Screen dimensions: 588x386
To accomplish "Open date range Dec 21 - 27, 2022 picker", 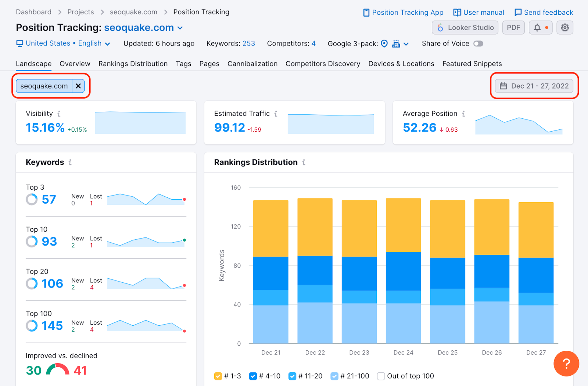I will click(x=534, y=86).
